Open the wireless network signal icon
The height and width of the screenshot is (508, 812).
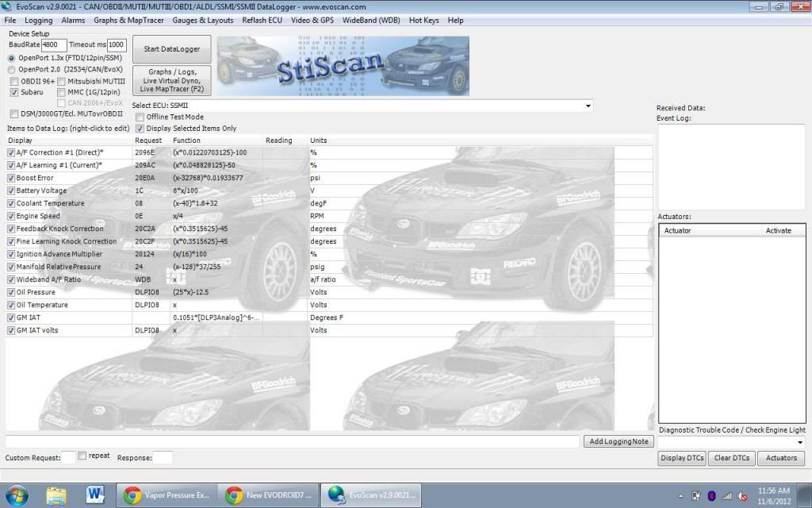[x=727, y=496]
